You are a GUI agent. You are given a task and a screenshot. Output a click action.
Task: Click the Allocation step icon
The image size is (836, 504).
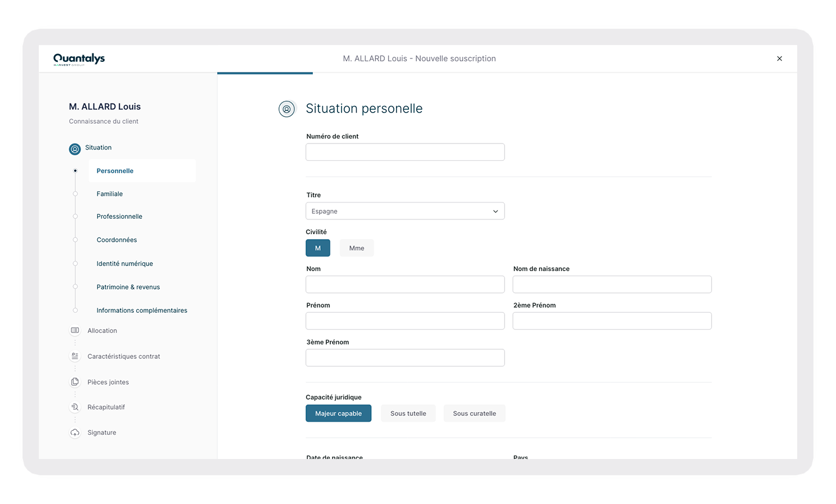point(75,330)
